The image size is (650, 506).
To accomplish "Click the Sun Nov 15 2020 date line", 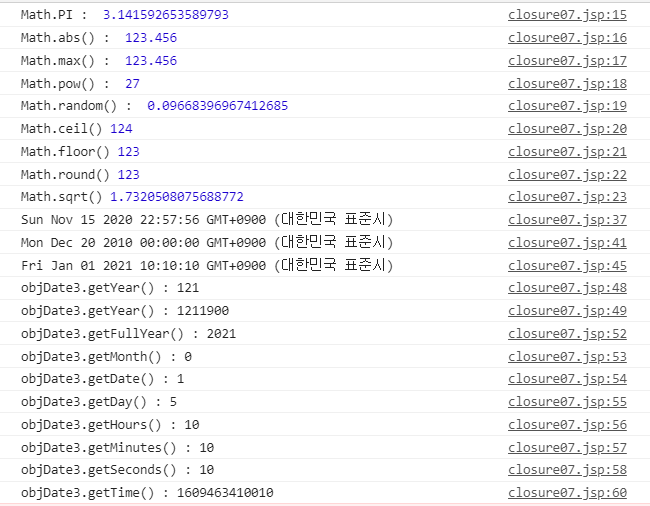I will 207,220.
